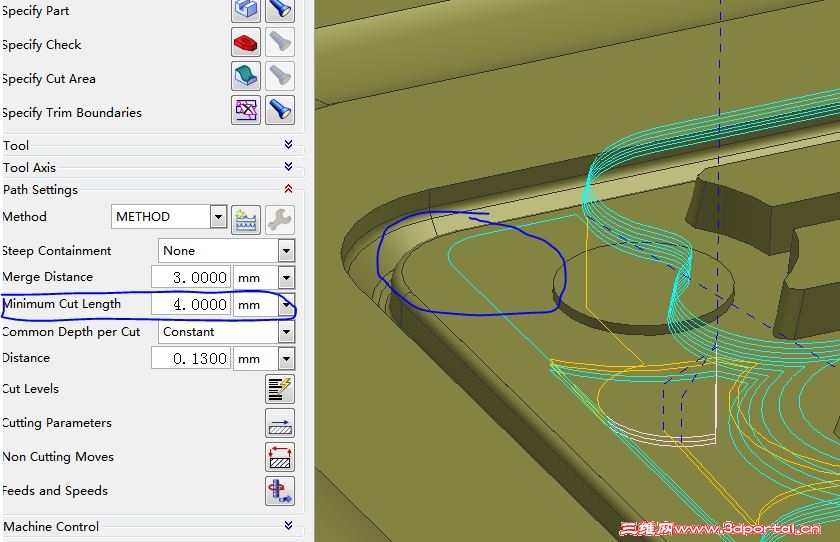840x542 pixels.
Task: Click Specify Part select geometry icon
Action: (x=246, y=9)
